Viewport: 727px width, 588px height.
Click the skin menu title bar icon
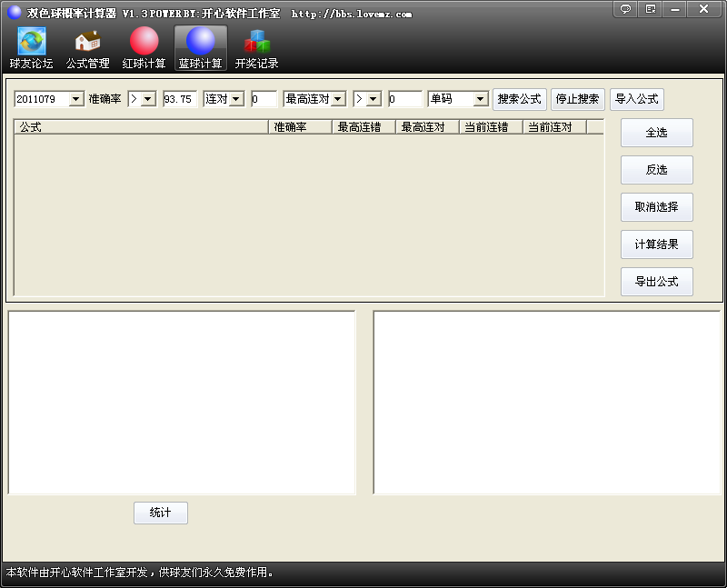(651, 9)
